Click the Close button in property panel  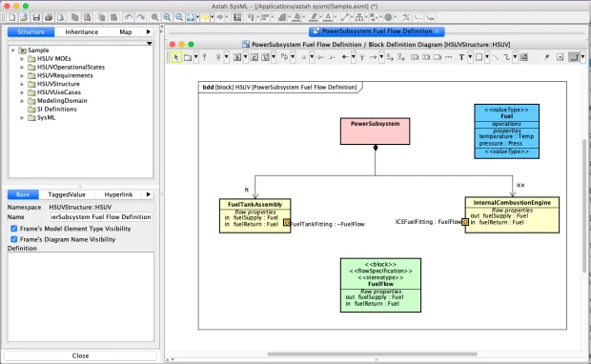pos(80,355)
